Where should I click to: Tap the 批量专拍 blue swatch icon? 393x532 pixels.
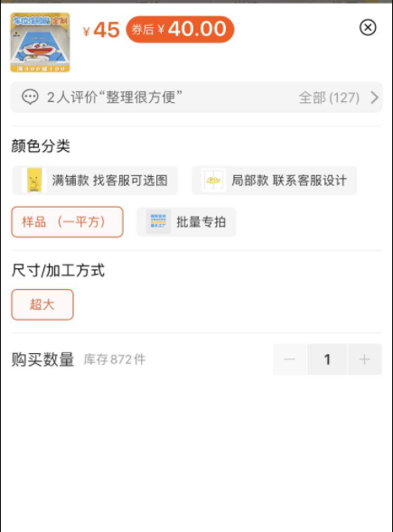pos(158,222)
